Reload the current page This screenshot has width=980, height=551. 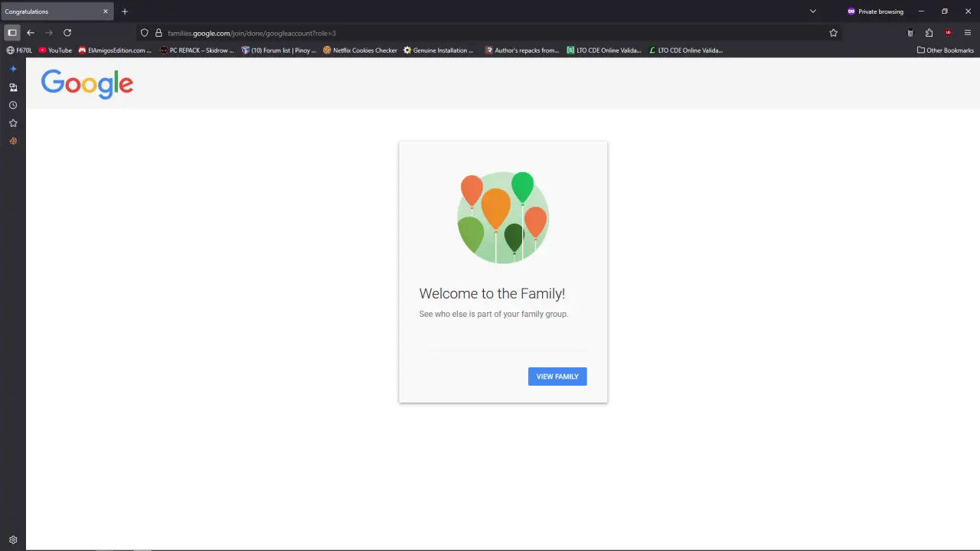(x=67, y=33)
